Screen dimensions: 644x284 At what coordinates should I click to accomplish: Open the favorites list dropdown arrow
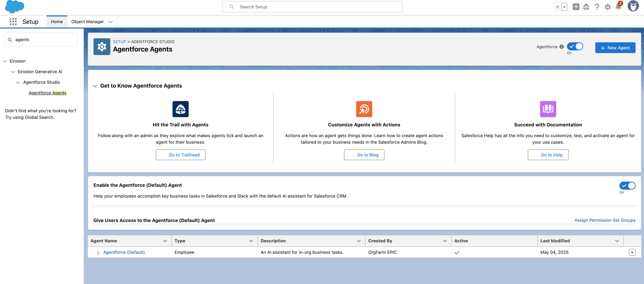coord(564,7)
